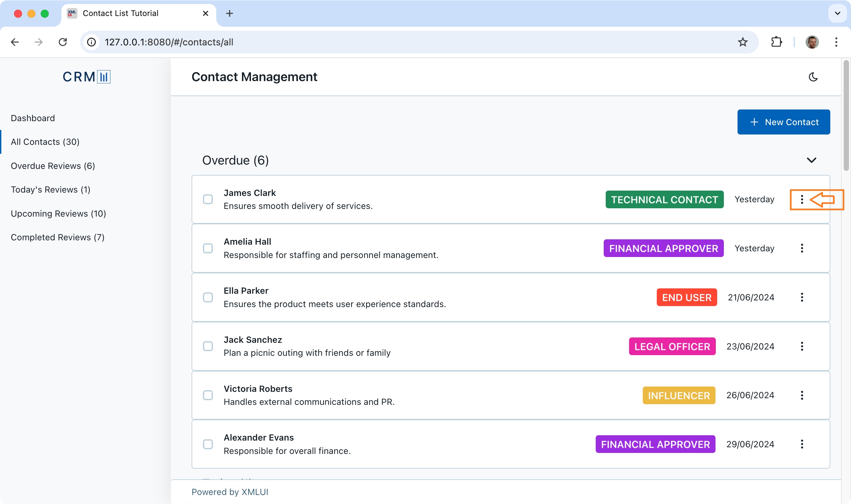
Task: Select All Contacts (30) in sidebar
Action: [x=45, y=142]
